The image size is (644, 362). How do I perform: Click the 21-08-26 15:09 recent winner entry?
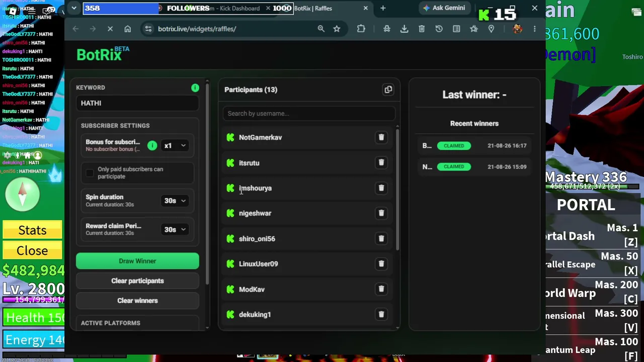(x=474, y=166)
